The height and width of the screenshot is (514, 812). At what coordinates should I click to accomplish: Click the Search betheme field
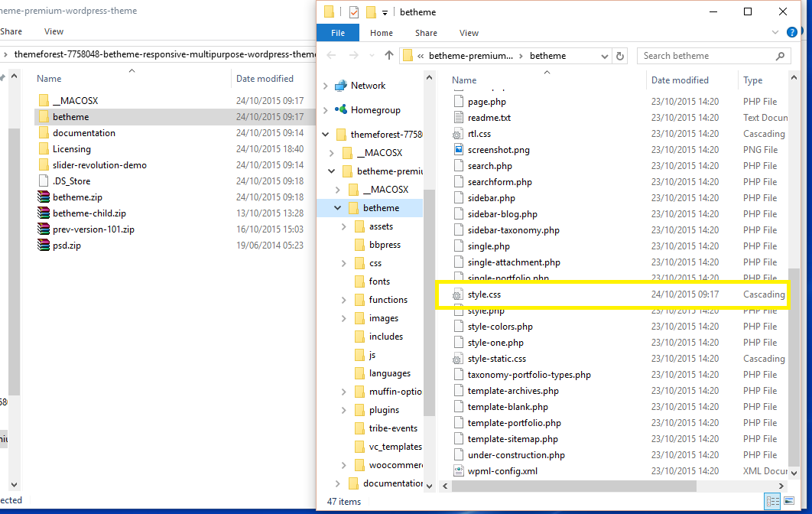pos(713,55)
